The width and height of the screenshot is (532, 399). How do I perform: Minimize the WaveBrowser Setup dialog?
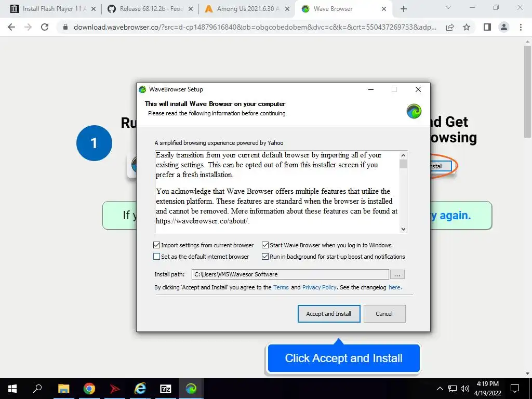tap(371, 89)
